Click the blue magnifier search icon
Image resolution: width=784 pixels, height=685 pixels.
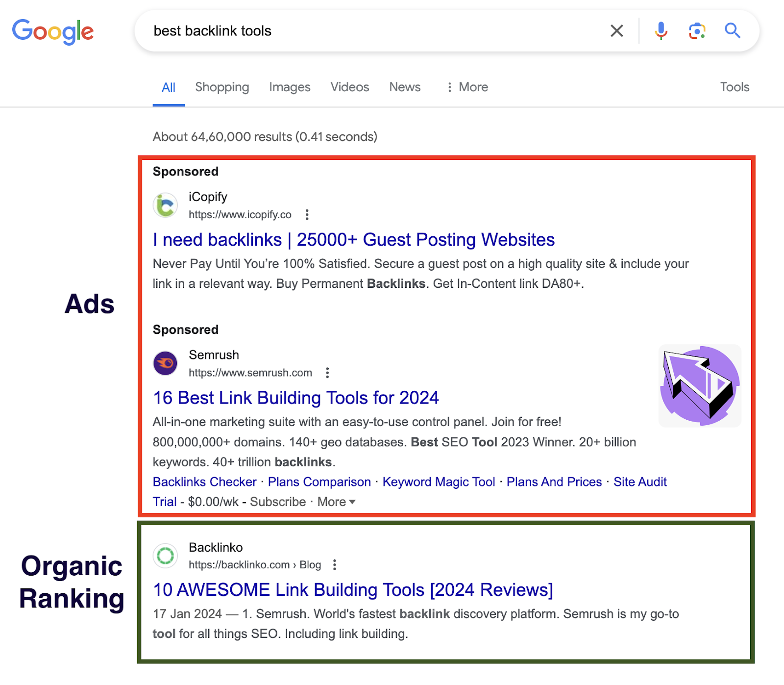(x=732, y=31)
